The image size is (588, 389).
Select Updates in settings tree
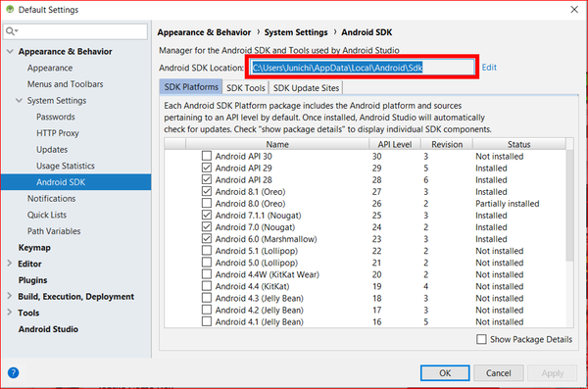pyautogui.click(x=52, y=149)
